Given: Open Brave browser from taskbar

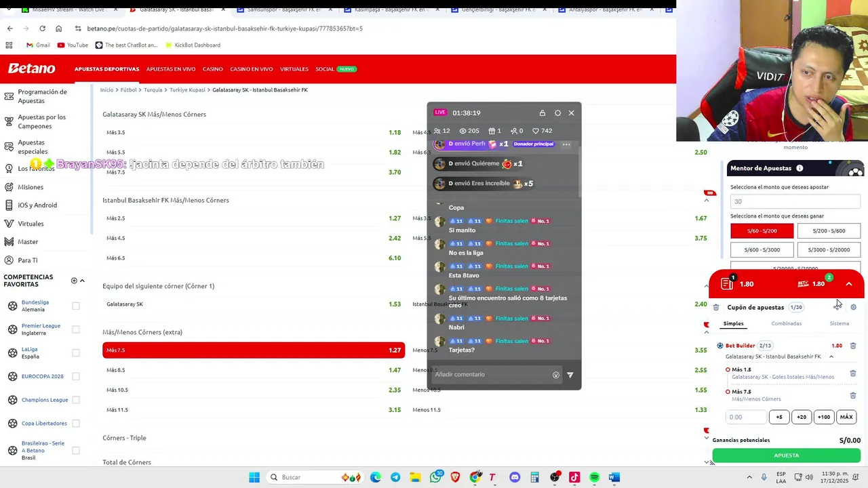Looking at the screenshot, I should [456, 477].
